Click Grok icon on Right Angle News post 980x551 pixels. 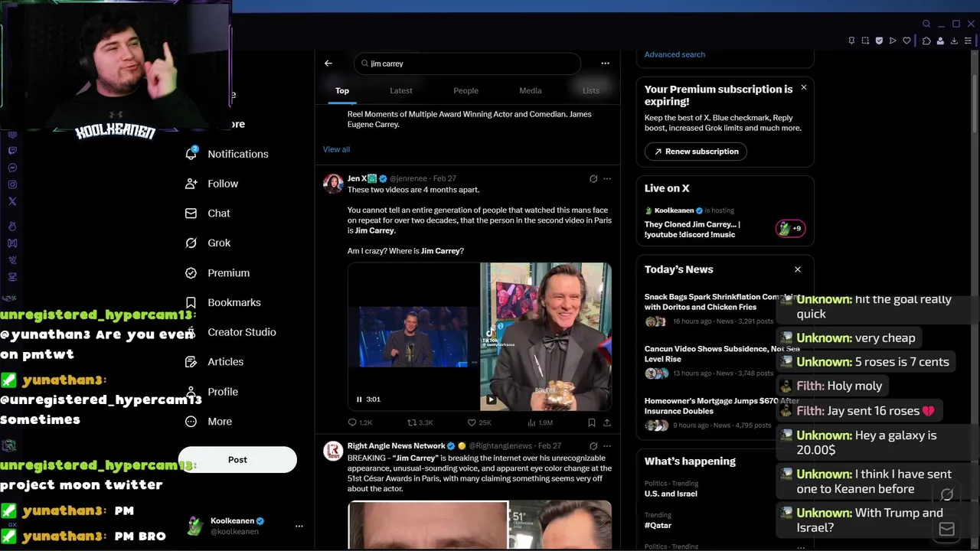[593, 446]
